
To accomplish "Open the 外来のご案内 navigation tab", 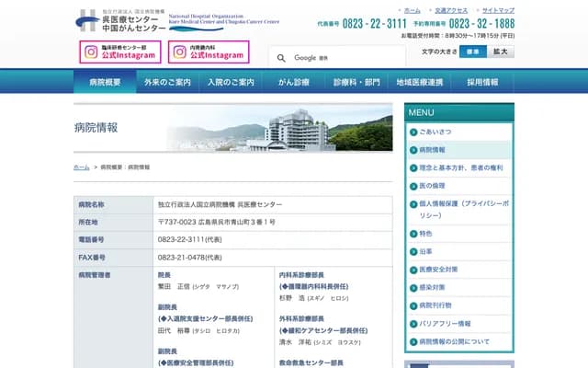I will click(168, 82).
